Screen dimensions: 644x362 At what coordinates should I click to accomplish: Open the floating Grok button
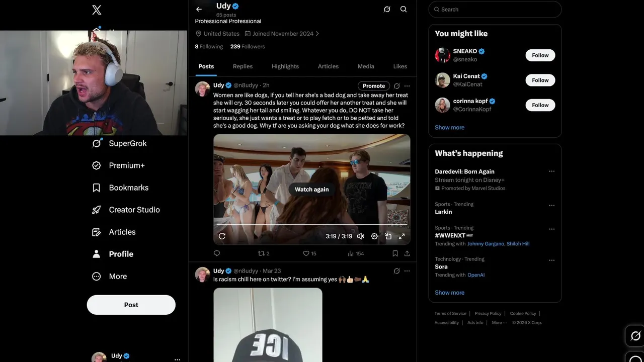(x=635, y=336)
